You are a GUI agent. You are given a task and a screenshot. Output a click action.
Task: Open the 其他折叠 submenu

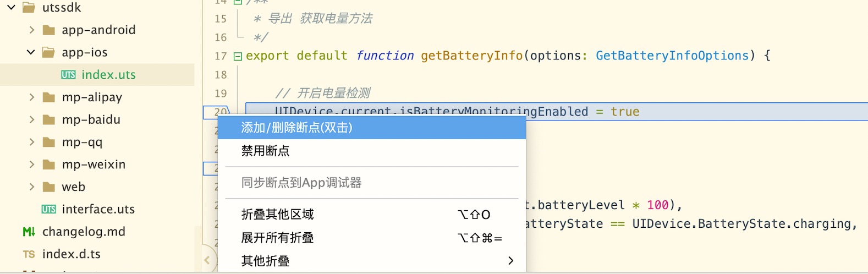click(265, 261)
